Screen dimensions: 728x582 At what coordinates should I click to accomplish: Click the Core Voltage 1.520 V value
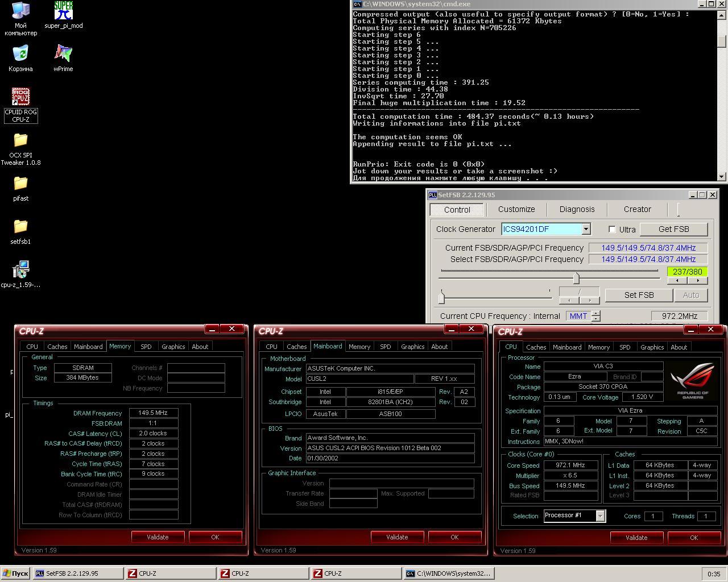642,397
